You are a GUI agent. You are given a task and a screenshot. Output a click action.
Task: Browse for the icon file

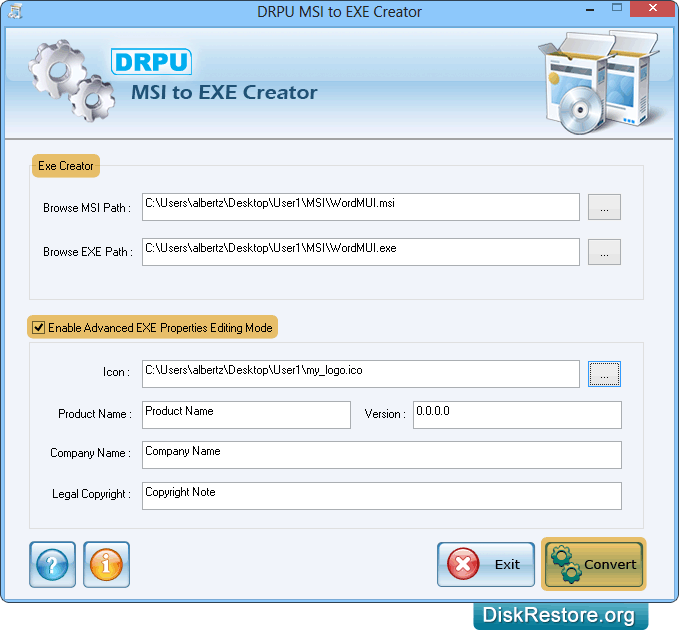point(604,374)
